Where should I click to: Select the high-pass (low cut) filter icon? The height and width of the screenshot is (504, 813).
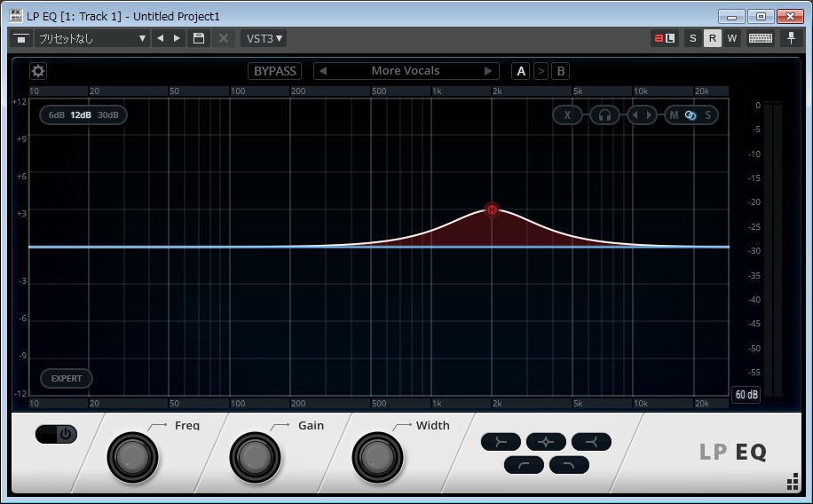524,464
